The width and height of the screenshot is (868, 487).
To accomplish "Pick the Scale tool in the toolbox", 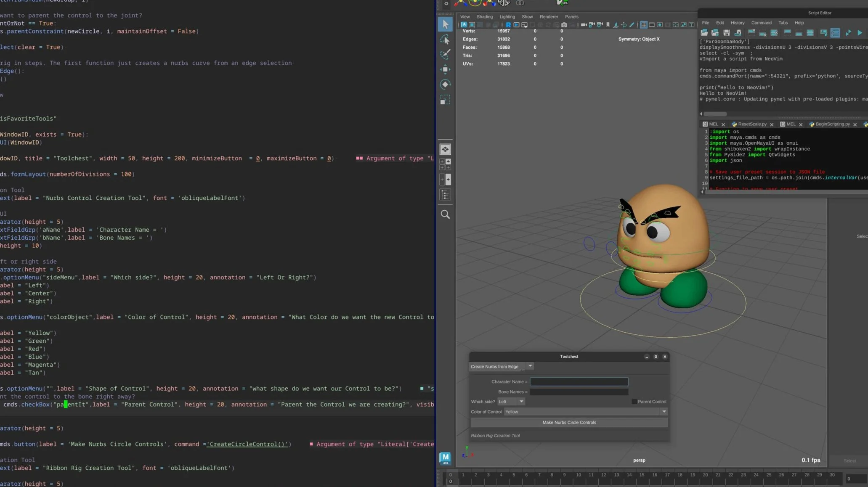I will coord(445,100).
